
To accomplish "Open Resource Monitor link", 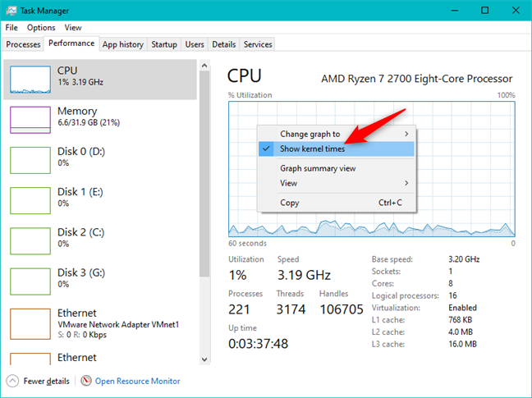I will [137, 381].
